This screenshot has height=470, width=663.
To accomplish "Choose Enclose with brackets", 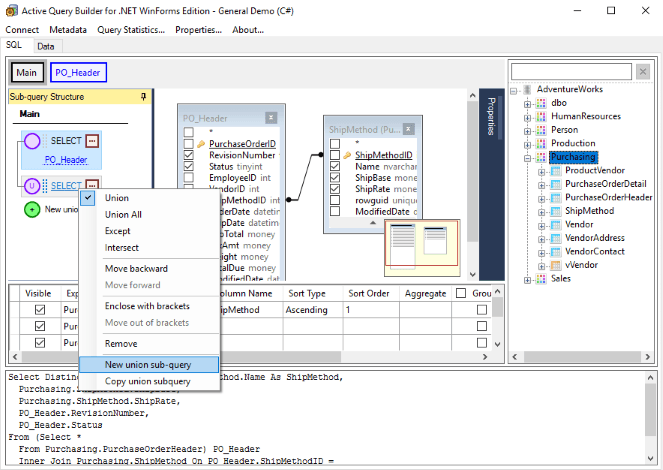I will pos(149,306).
